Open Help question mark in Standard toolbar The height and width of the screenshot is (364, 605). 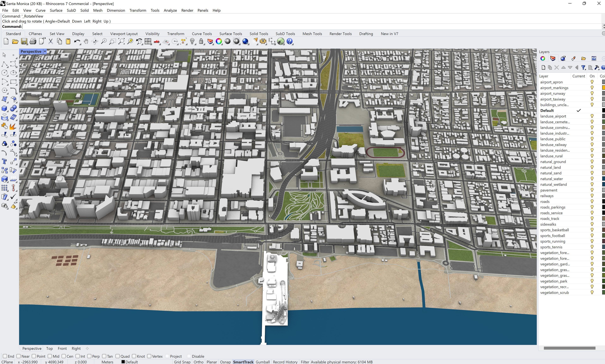click(290, 41)
